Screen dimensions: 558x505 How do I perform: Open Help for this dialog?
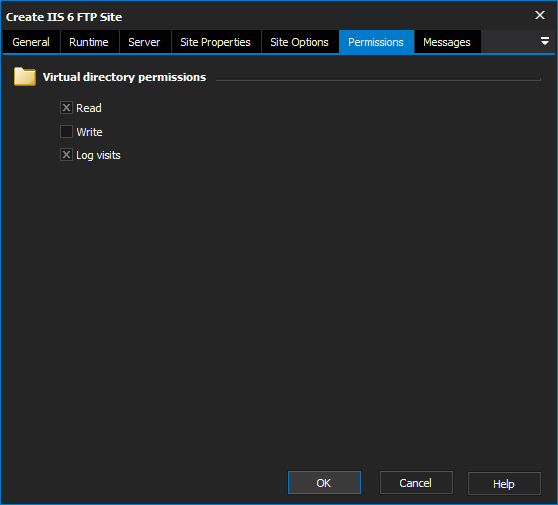pos(504,483)
